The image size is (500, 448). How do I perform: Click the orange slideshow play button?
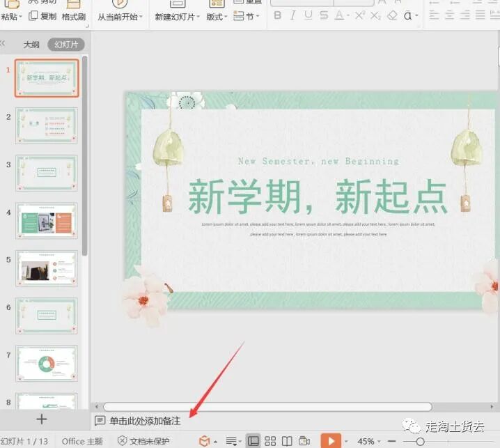tap(331, 441)
